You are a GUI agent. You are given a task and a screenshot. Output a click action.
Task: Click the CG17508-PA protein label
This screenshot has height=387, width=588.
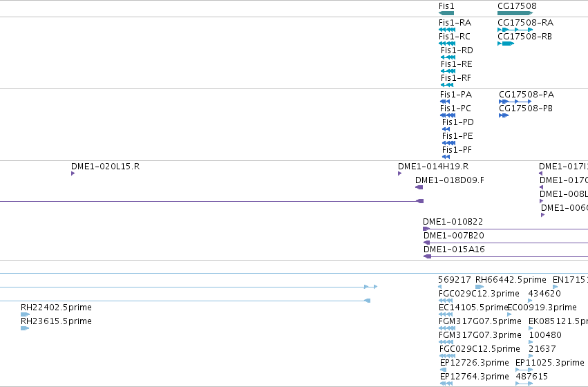click(x=527, y=95)
